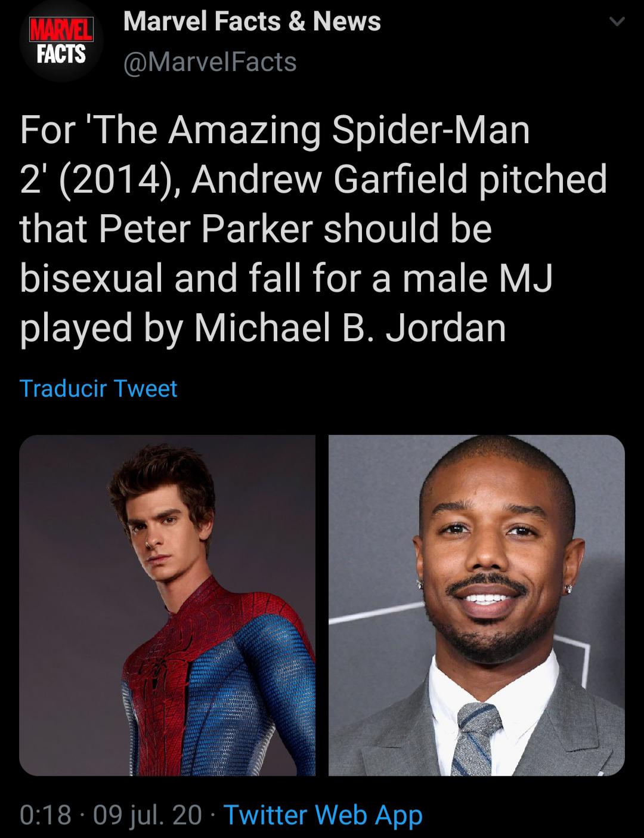Open the Spider-Man suit photo

(168, 605)
